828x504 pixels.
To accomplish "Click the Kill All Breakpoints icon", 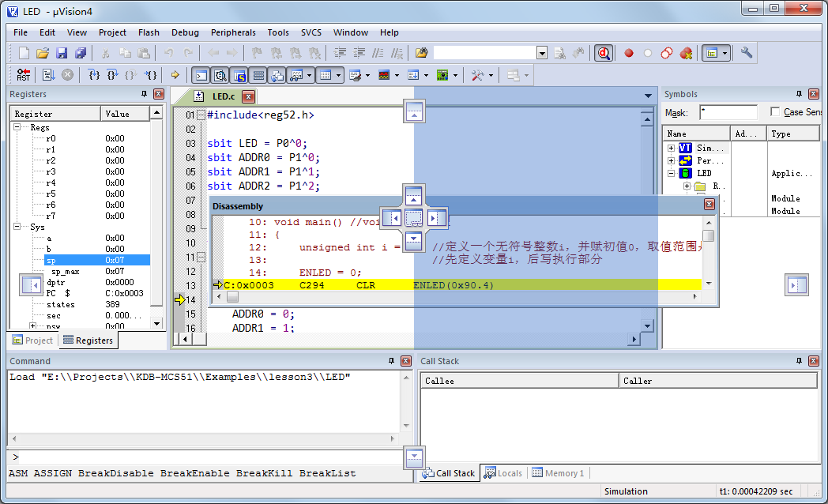I will [x=686, y=53].
